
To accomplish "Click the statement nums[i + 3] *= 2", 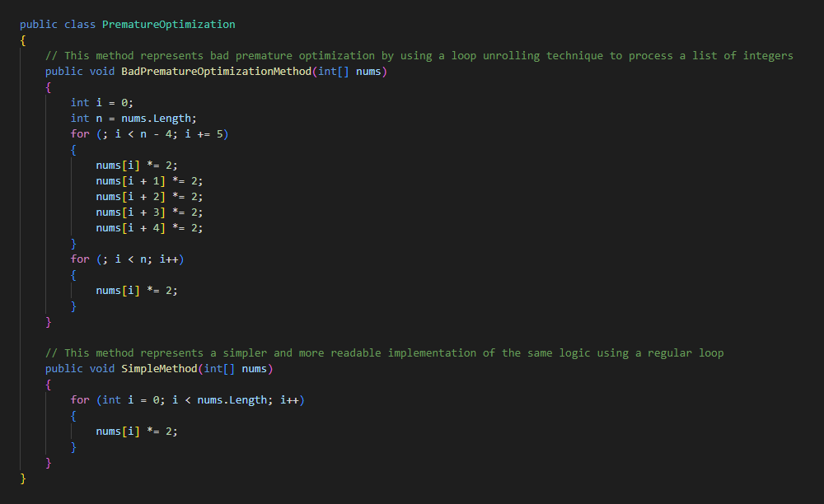I will [149, 212].
